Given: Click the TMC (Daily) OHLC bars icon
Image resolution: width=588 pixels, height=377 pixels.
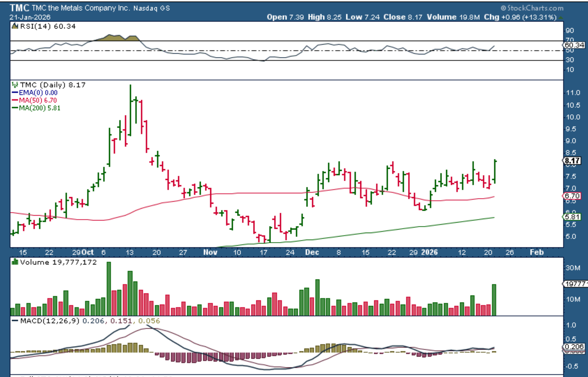Looking at the screenshot, I should [x=15, y=85].
